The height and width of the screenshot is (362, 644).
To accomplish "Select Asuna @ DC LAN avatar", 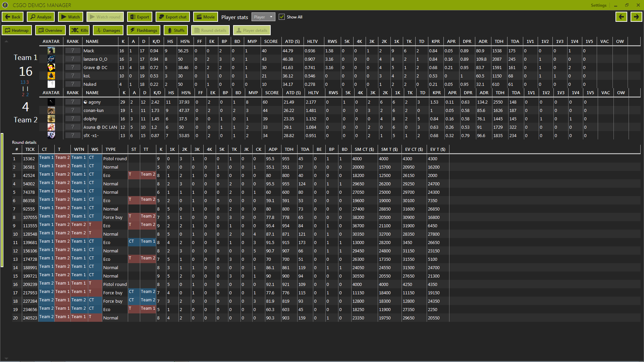I will pyautogui.click(x=51, y=127).
